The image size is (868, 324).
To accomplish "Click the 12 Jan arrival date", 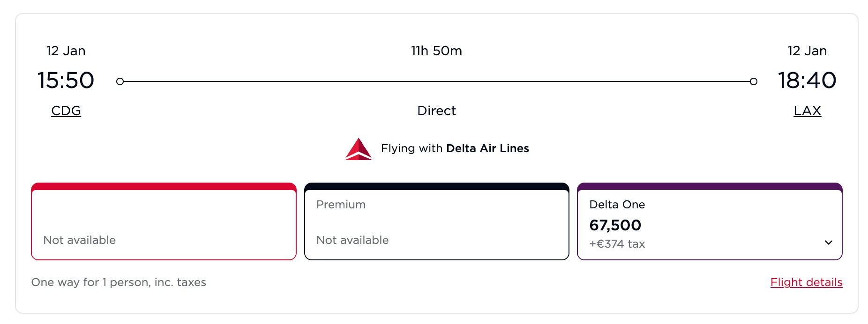I will (807, 51).
